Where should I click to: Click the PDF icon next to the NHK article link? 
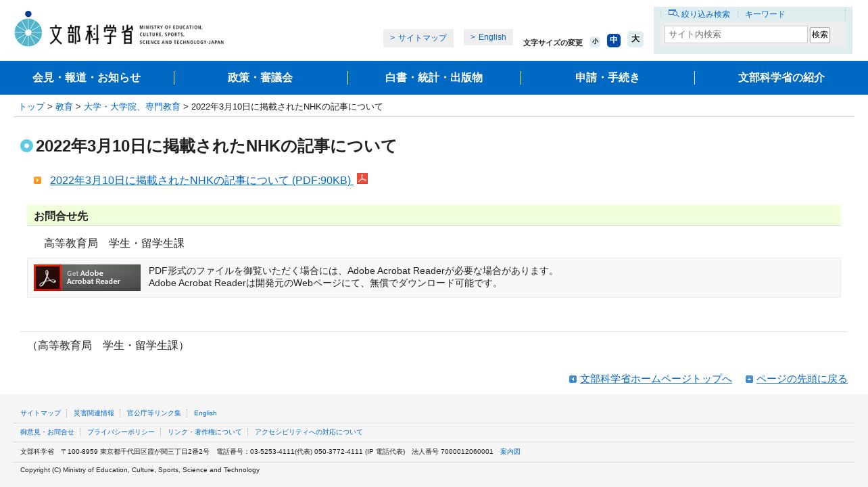point(362,179)
